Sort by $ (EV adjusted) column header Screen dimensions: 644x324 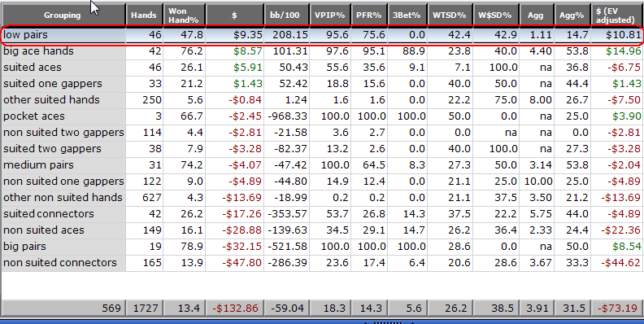(x=617, y=15)
